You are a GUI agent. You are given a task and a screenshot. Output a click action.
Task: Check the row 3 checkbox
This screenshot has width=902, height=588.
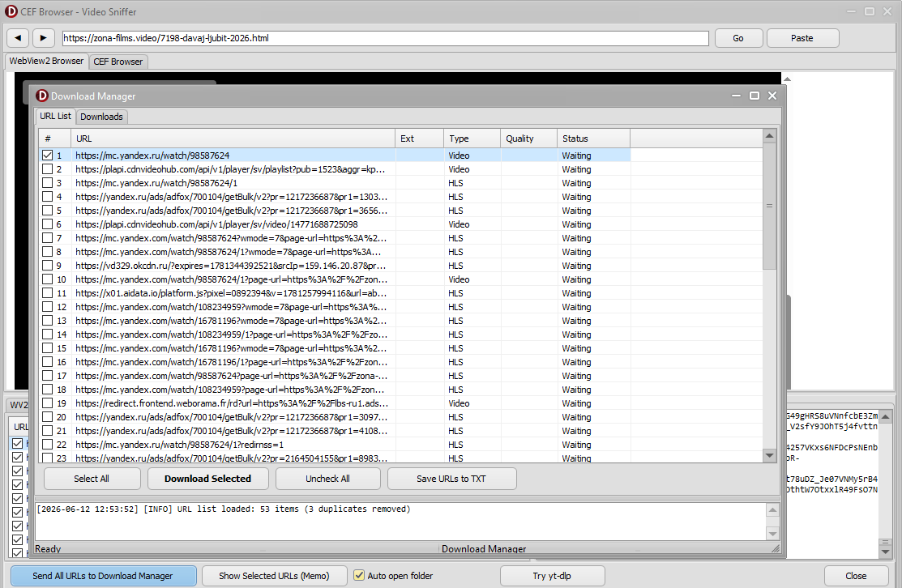[47, 183]
